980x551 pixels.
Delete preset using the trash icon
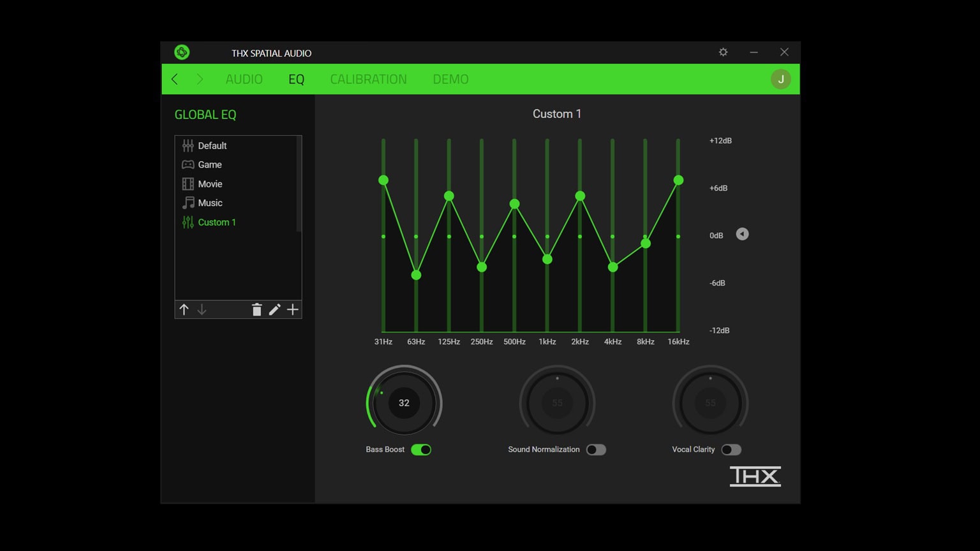(256, 309)
